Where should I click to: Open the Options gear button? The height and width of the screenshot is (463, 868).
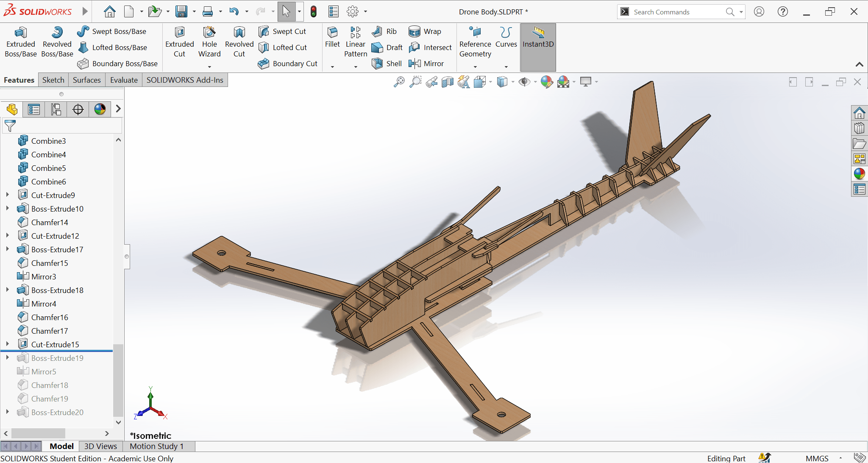coord(353,11)
